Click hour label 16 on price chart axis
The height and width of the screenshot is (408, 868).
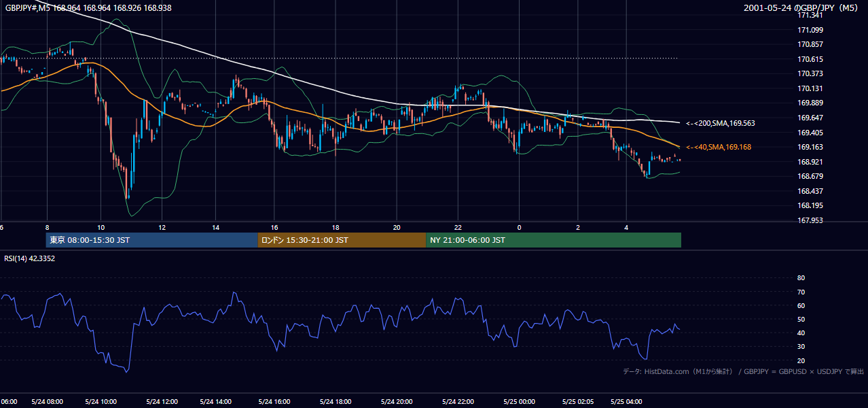coord(274,227)
